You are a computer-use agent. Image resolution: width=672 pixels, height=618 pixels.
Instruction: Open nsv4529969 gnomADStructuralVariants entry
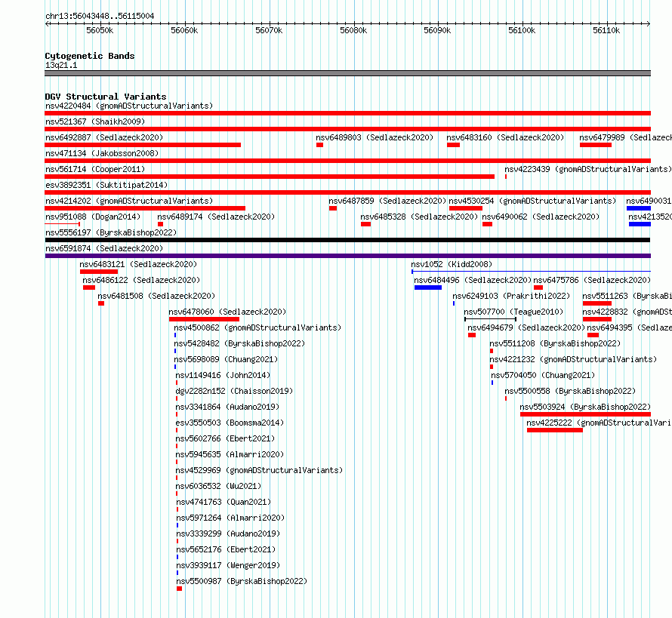point(259,470)
